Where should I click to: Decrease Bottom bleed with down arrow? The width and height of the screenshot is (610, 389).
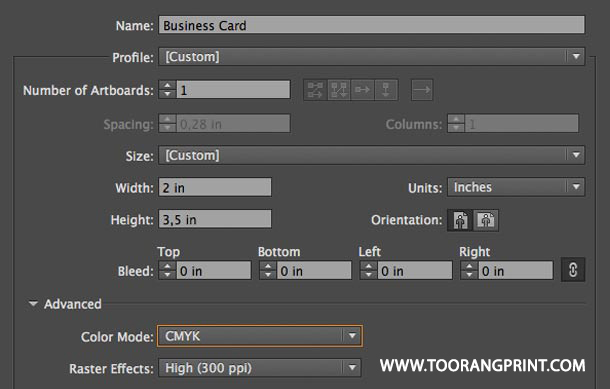268,275
